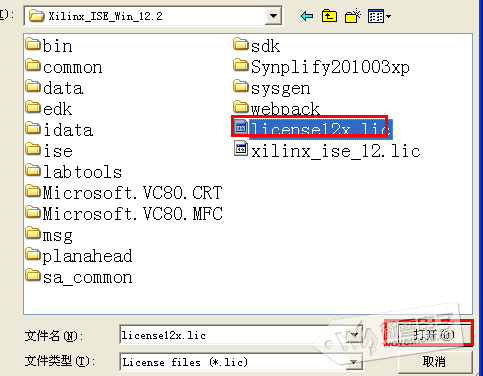This screenshot has width=483, height=376.
Task: Click the planahead folder name
Action: click(x=87, y=256)
